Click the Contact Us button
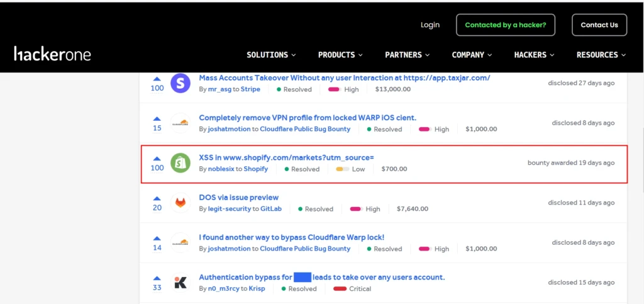This screenshot has width=644, height=304. click(599, 25)
